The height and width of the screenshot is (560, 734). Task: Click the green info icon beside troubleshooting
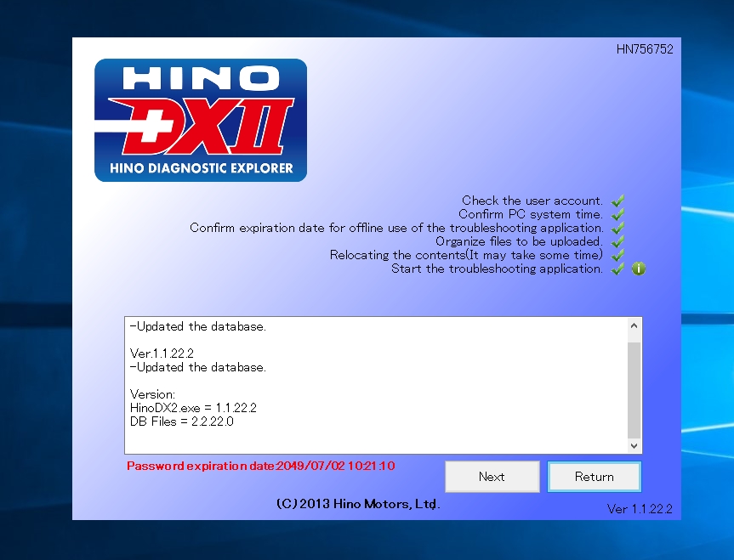coord(639,269)
